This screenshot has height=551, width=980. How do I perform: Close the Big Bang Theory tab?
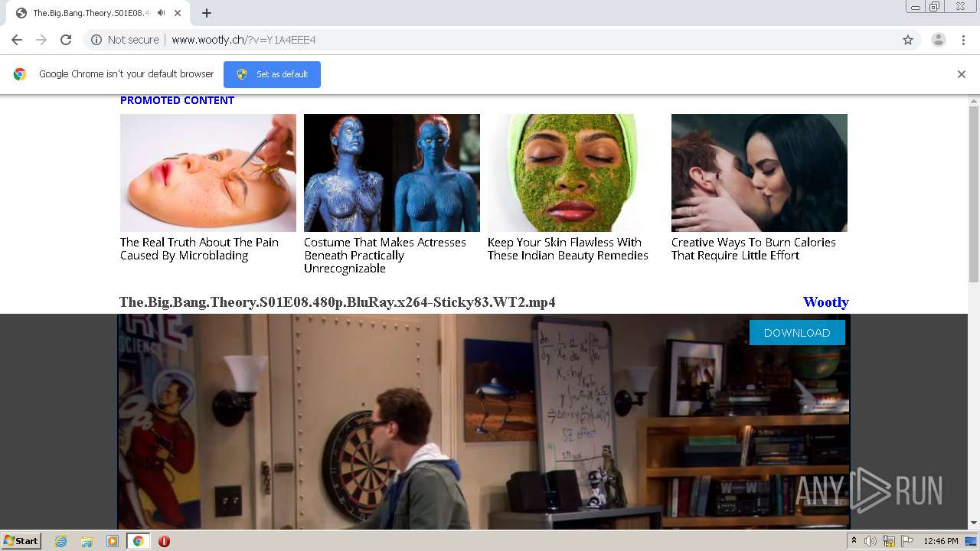pos(178,13)
